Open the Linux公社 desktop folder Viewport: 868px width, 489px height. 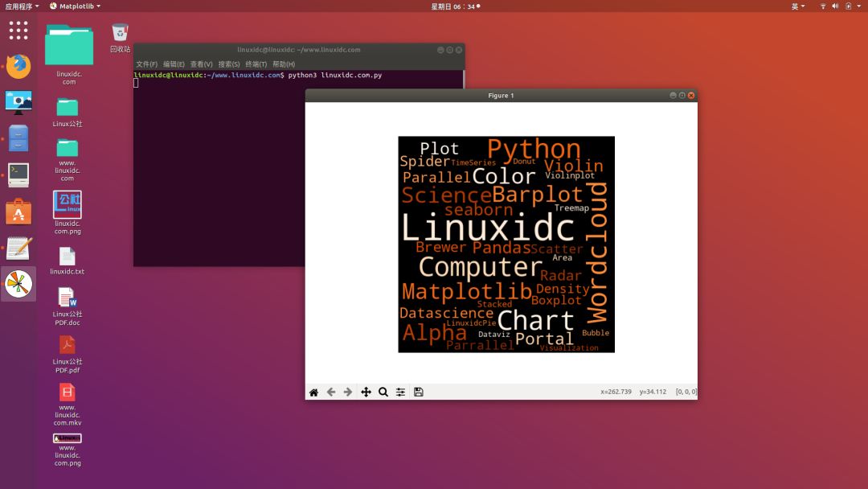point(67,113)
